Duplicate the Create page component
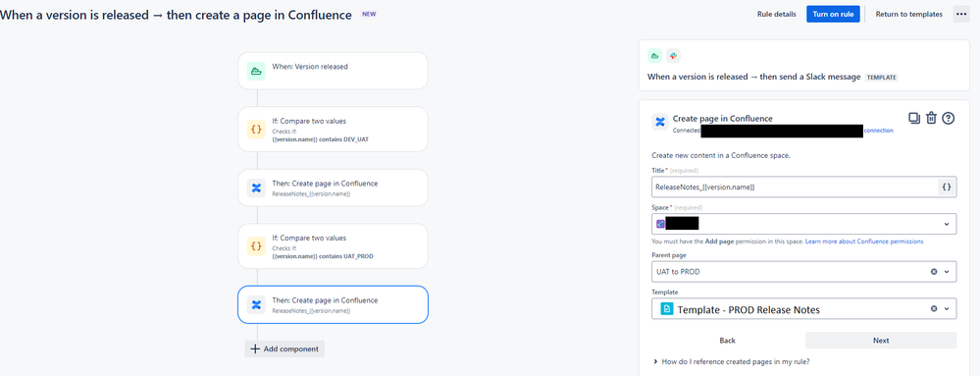The image size is (980, 376). tap(914, 118)
